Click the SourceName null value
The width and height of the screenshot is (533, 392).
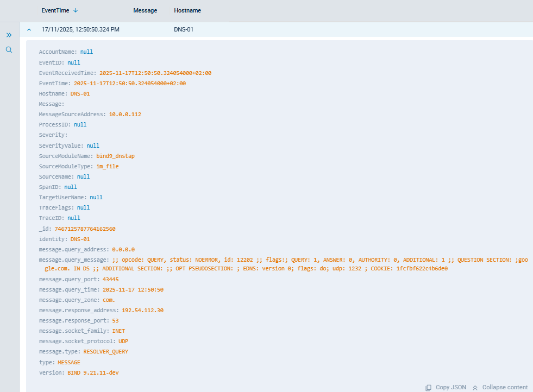click(x=83, y=176)
